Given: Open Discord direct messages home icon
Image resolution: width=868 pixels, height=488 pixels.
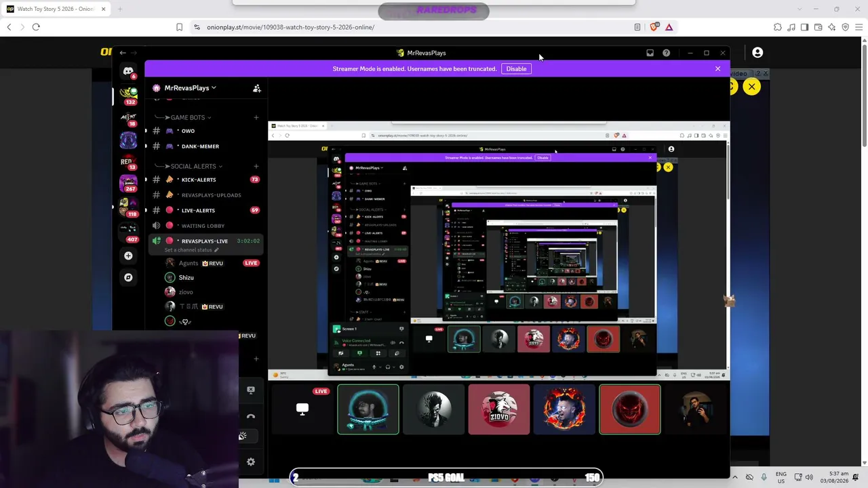Looking at the screenshot, I should pos(128,71).
